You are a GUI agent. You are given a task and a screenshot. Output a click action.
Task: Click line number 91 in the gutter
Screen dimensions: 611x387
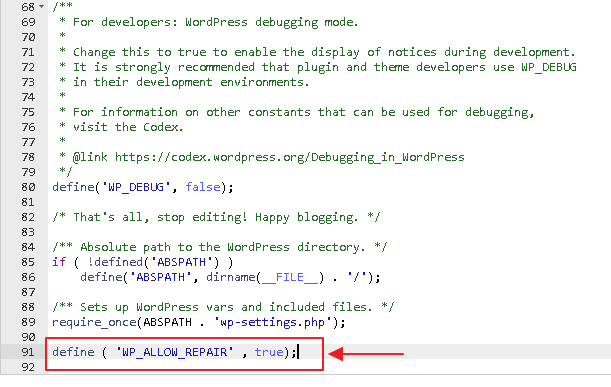point(28,352)
